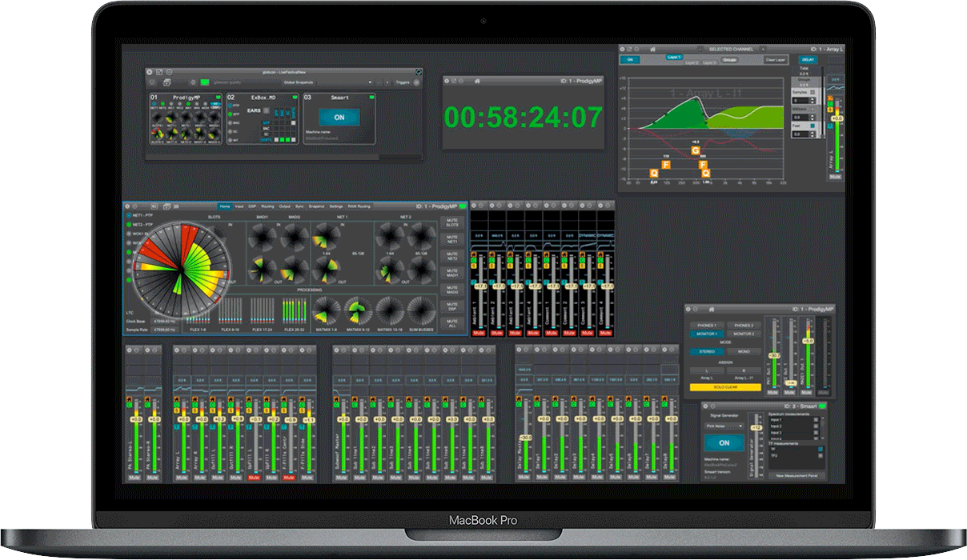Go to the Snapshot tab

(x=317, y=206)
